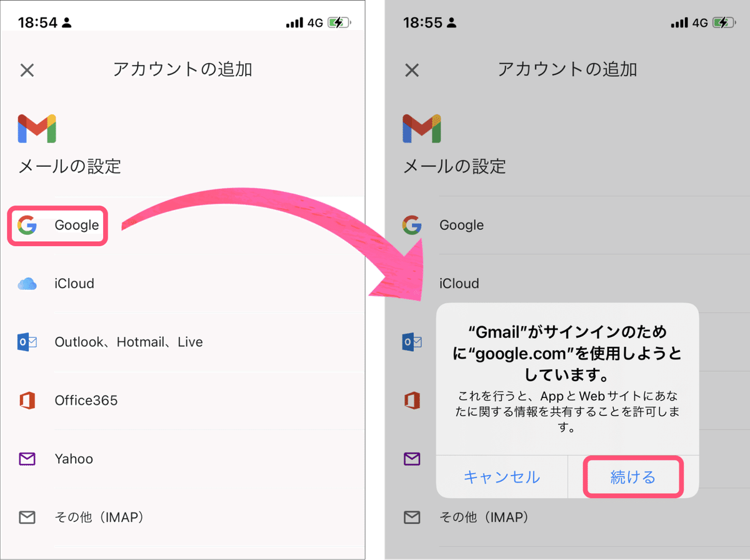Screen dimensions: 750x560
Task: Click dialog description text about sharing information
Action: pyautogui.click(x=567, y=412)
